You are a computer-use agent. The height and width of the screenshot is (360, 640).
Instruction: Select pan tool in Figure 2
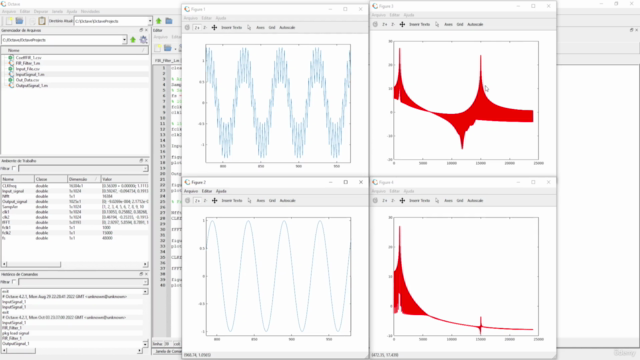(214, 200)
